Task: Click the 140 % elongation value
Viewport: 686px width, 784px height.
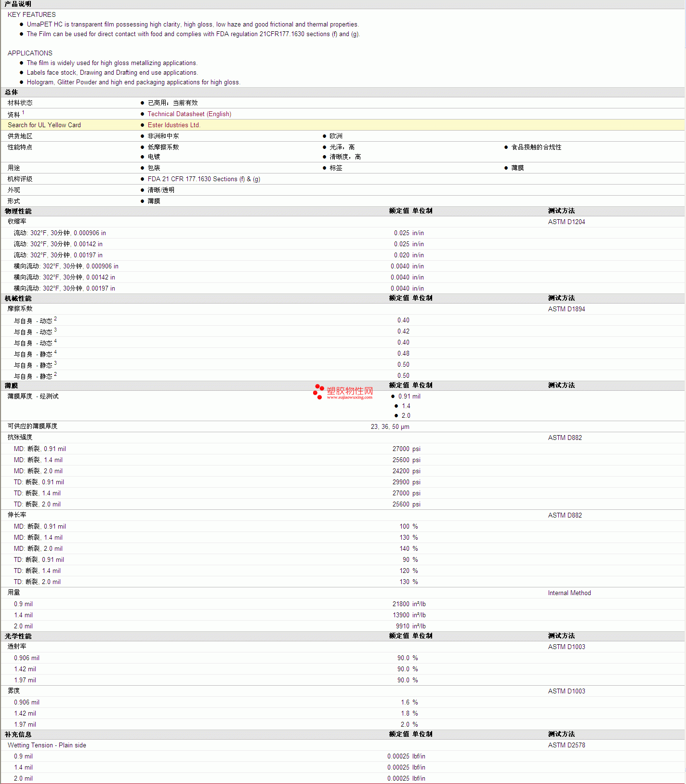Action: pyautogui.click(x=409, y=549)
